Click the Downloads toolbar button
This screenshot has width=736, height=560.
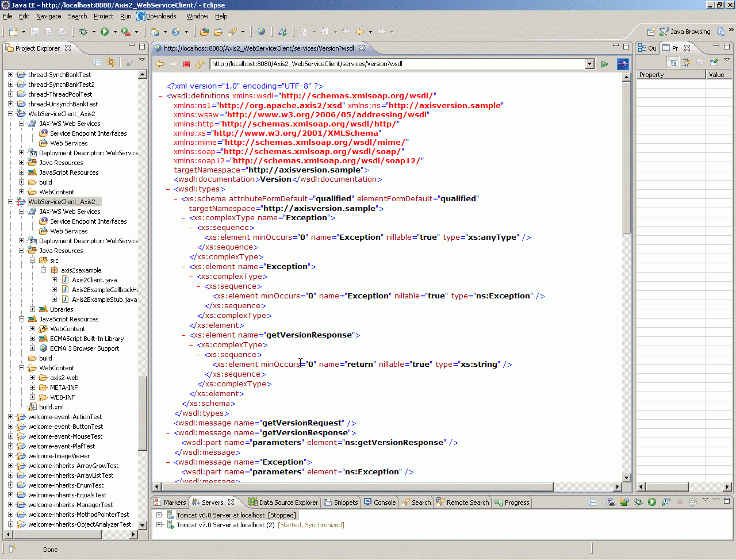pyautogui.click(x=156, y=16)
